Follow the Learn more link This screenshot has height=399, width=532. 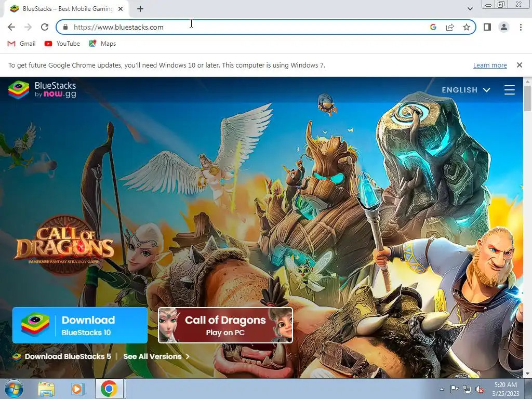pos(490,65)
